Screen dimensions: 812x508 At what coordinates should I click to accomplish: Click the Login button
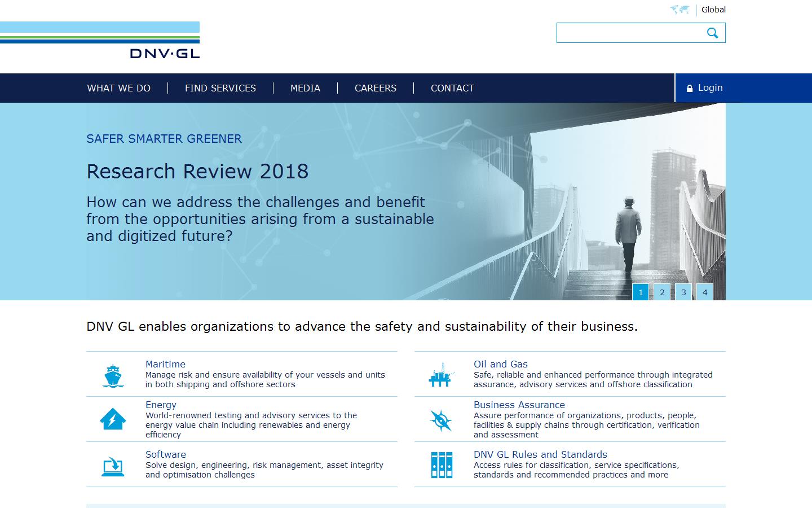click(x=704, y=88)
